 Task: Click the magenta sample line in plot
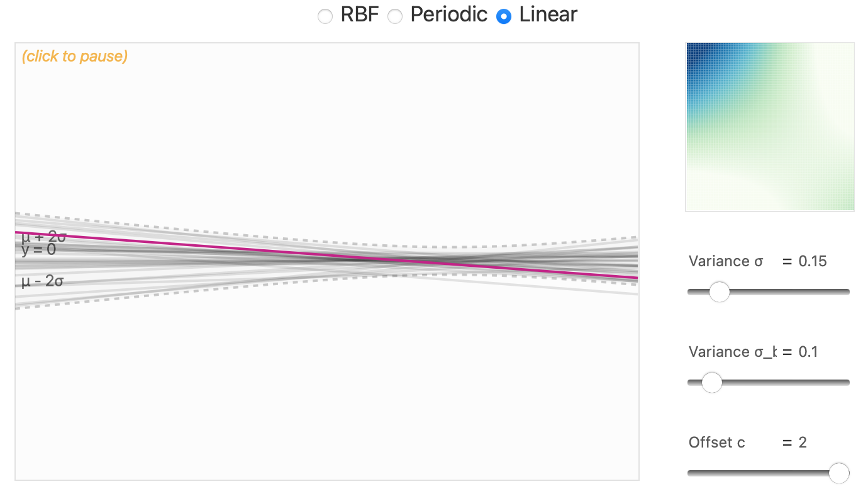click(x=327, y=256)
